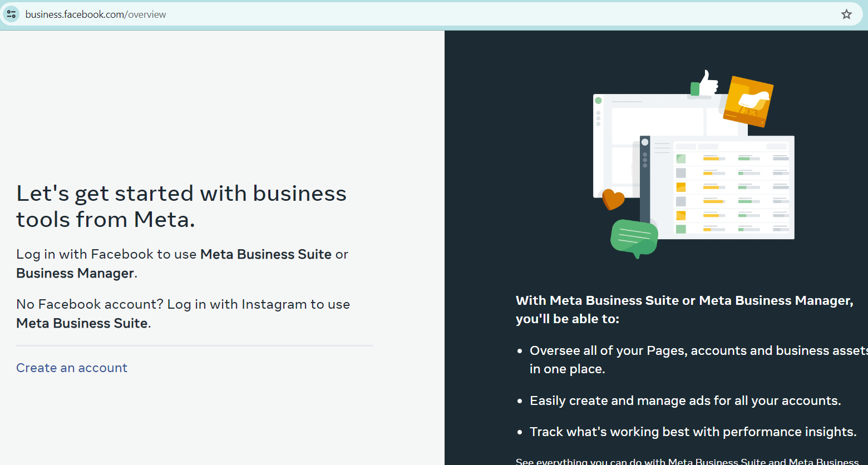
Task: Open the Create an account link
Action: click(x=71, y=368)
